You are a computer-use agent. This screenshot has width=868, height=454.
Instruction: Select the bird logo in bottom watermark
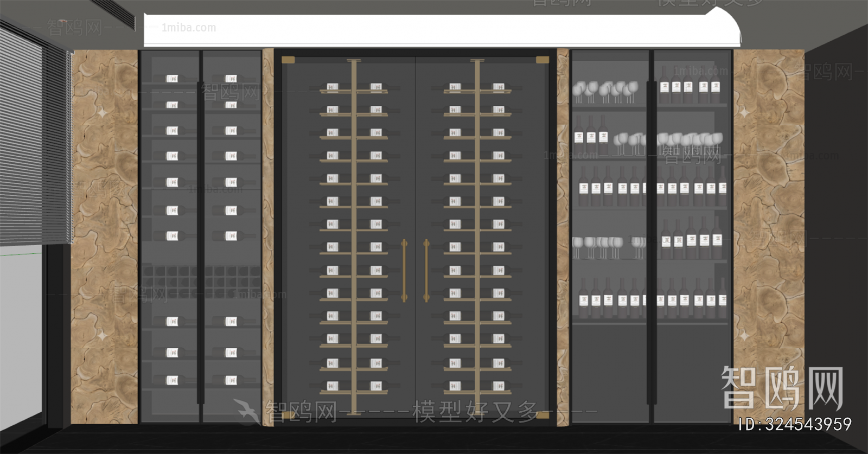(x=247, y=411)
